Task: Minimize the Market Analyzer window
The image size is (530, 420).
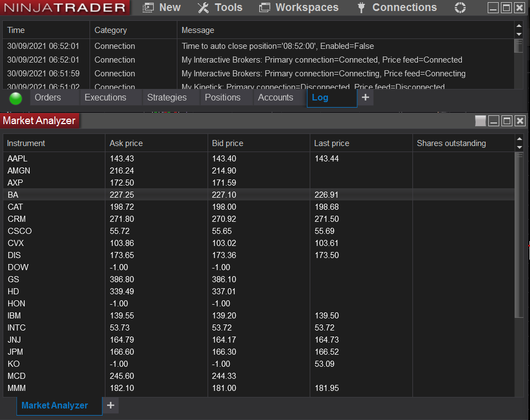Action: (494, 121)
